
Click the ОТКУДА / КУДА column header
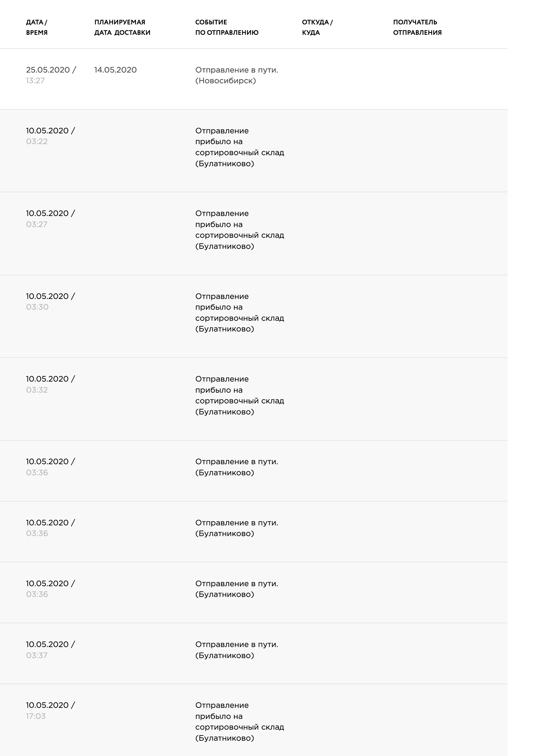[317, 27]
